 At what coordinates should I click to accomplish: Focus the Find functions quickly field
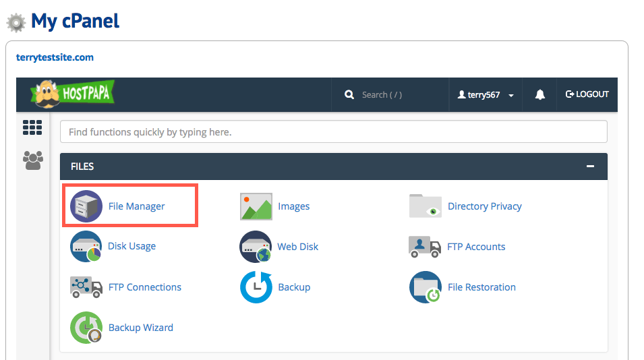(x=334, y=131)
